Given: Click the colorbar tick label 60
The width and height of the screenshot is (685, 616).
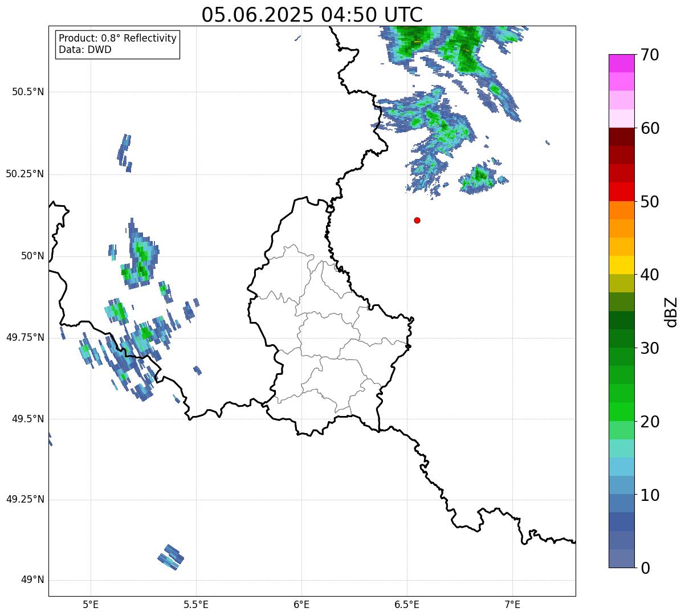Looking at the screenshot, I should click(650, 128).
